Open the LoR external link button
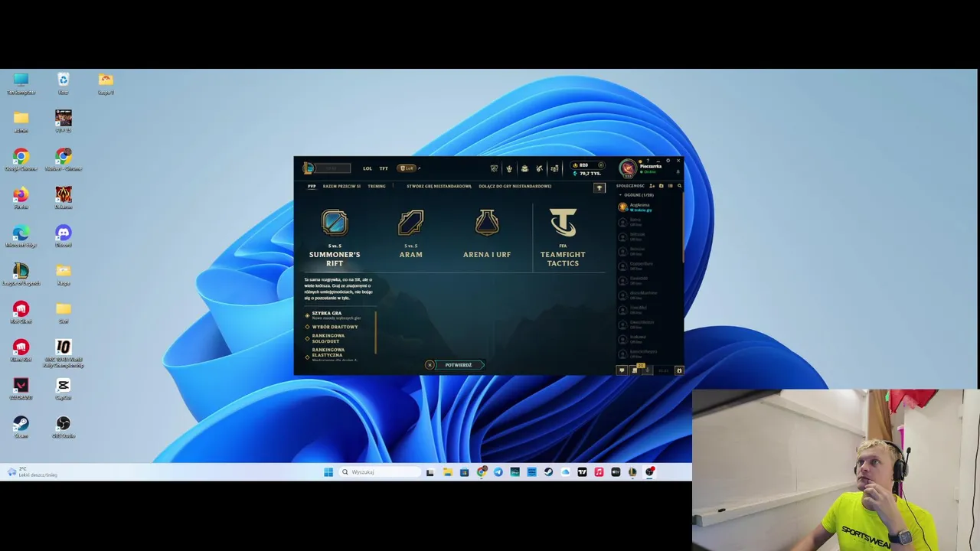This screenshot has width=980, height=551. (x=409, y=168)
